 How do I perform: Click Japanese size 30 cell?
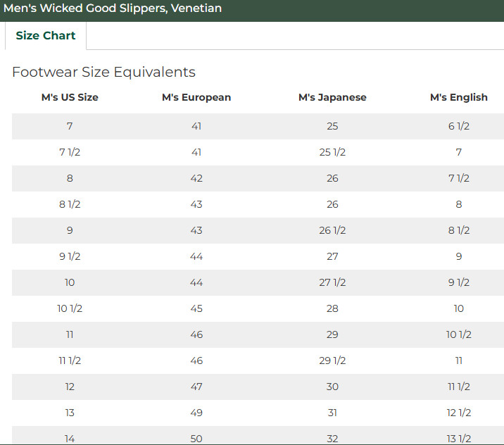point(332,387)
